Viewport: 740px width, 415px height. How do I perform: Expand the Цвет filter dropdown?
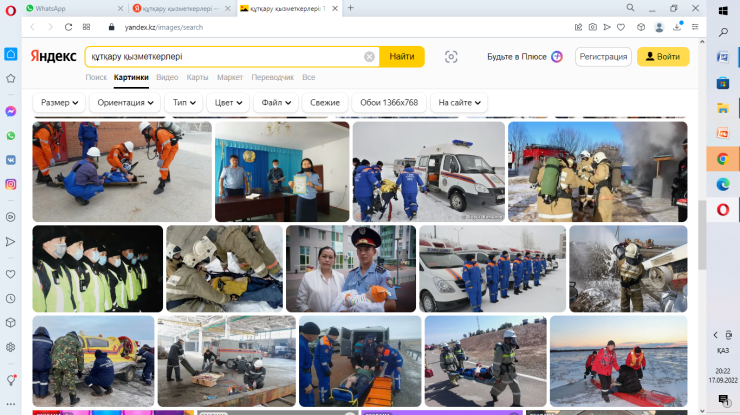(x=228, y=102)
